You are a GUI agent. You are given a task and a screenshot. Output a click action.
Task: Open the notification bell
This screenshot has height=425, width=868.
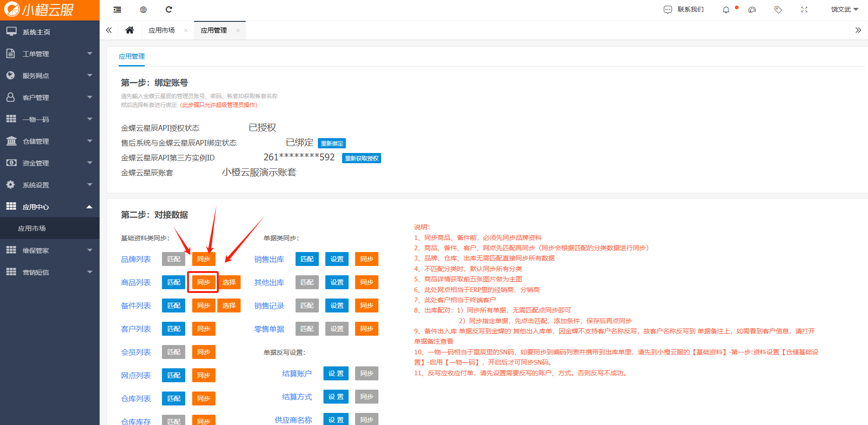[726, 10]
